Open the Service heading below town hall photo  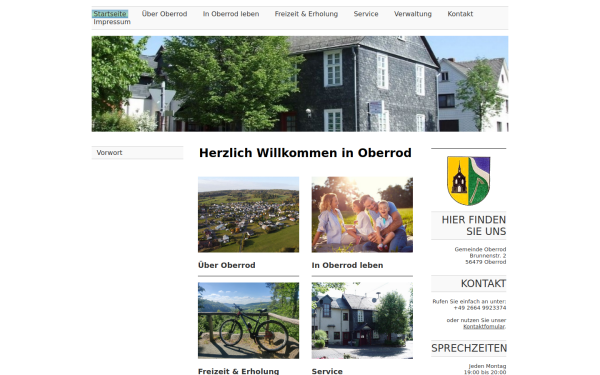pos(327,371)
